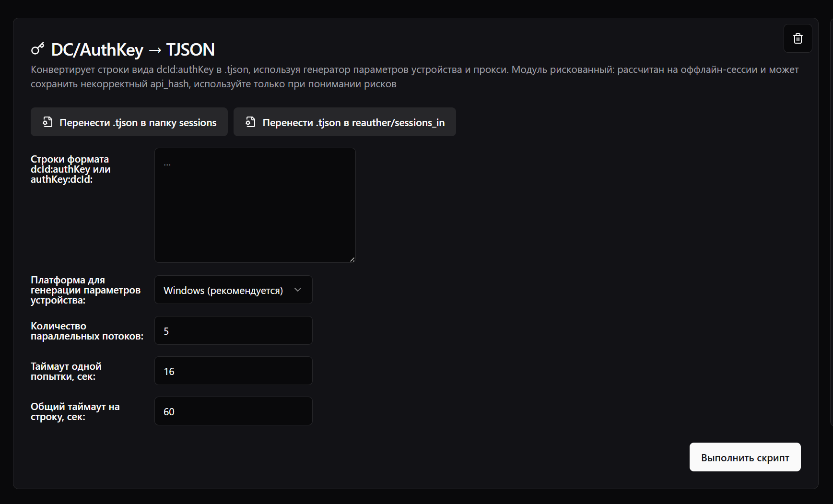Click single attempt timeout field showing 16
Viewport: 833px width, 504px height.
tap(233, 371)
